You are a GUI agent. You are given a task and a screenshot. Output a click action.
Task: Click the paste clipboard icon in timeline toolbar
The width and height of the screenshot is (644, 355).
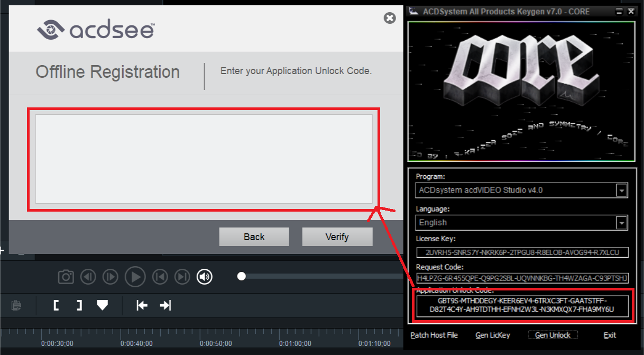[x=16, y=305]
